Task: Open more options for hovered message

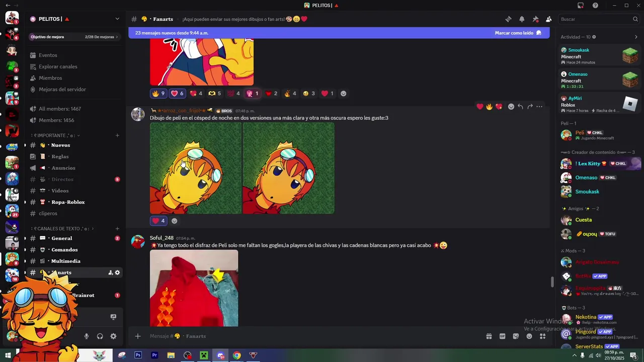Action: (539, 107)
